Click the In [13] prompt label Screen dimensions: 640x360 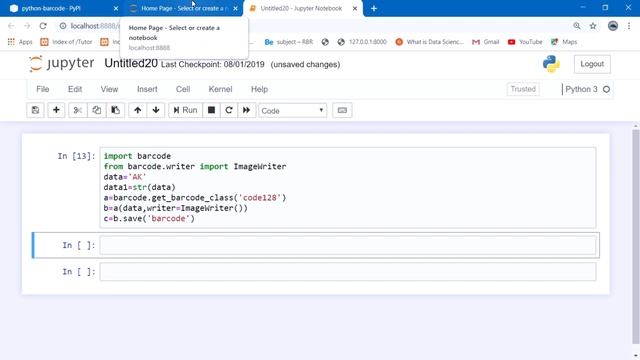[76, 156]
